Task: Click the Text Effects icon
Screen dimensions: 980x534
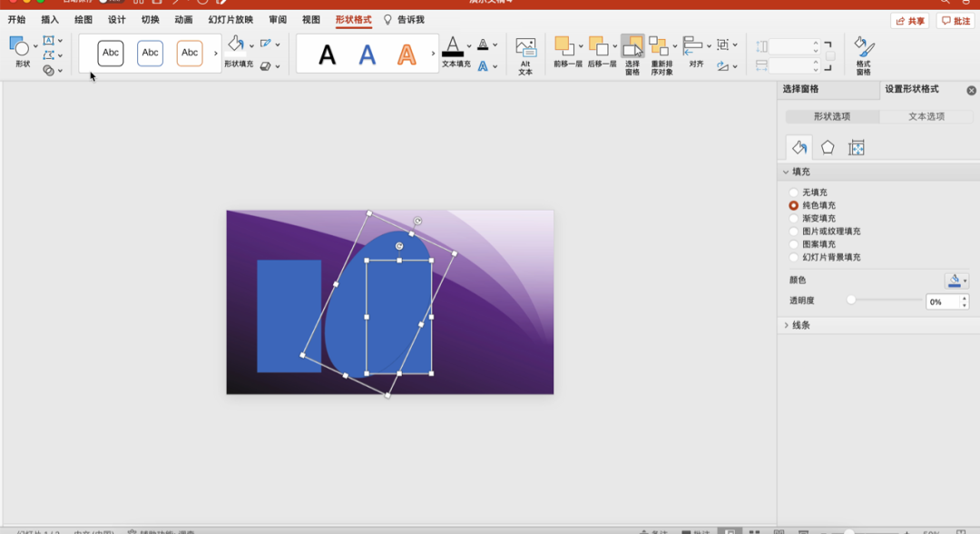Action: (483, 65)
